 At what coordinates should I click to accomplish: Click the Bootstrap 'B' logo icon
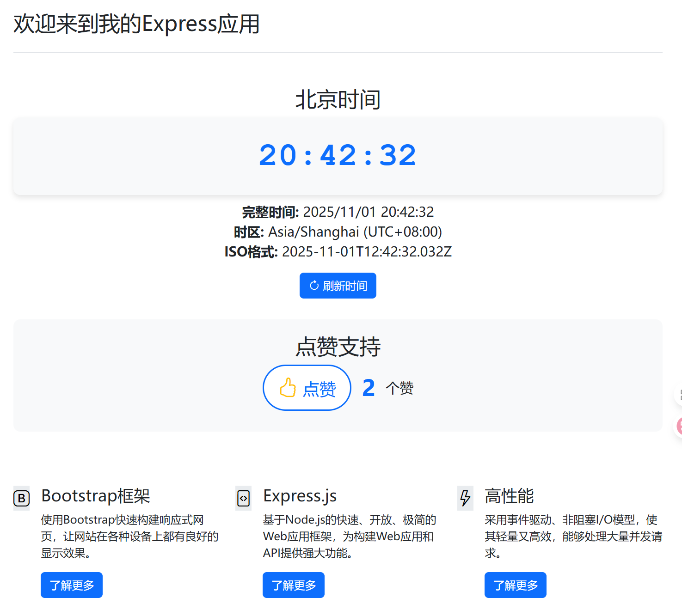coord(21,498)
